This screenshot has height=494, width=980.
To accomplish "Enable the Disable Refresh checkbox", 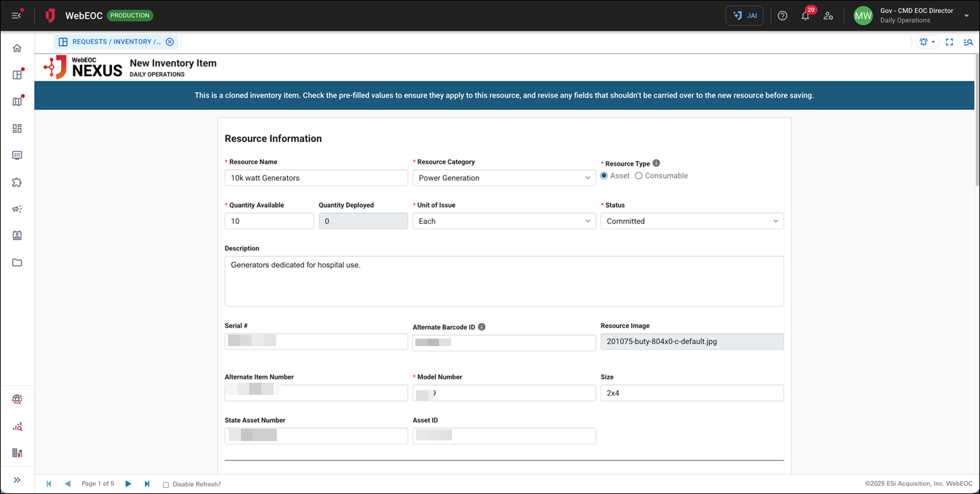I will click(x=166, y=484).
